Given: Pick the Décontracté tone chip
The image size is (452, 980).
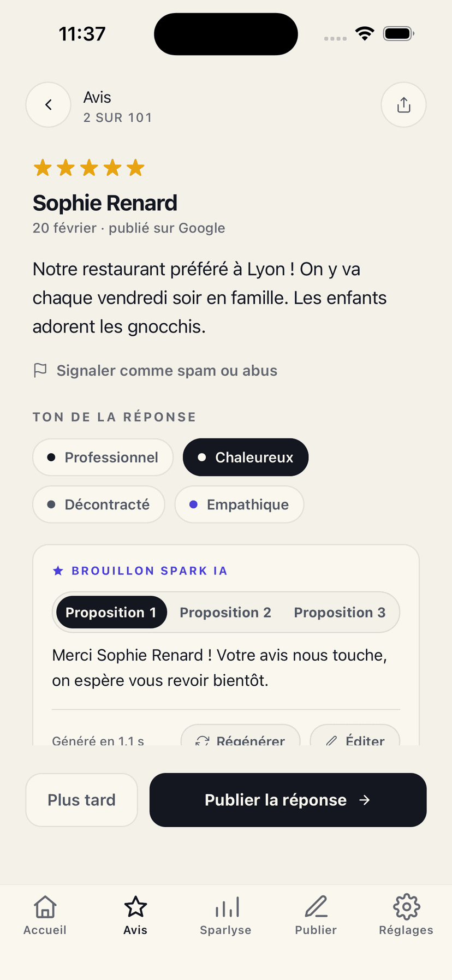Looking at the screenshot, I should 99,504.
